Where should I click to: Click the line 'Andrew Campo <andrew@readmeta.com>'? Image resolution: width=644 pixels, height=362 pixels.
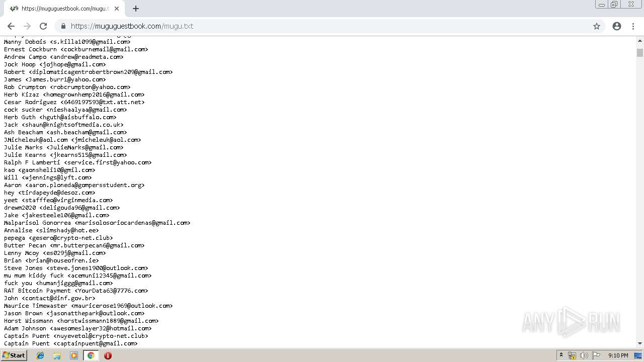63,57
